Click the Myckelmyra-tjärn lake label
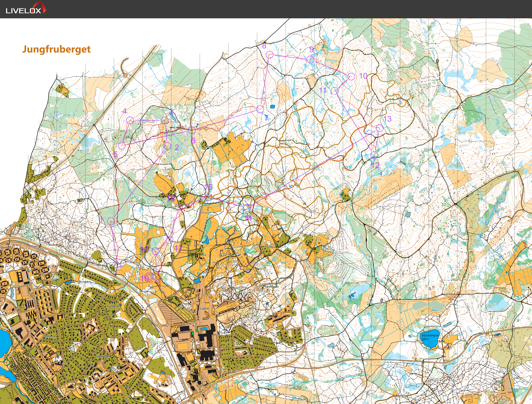Image resolution: width=532 pixels, height=404 pixels. tap(430, 337)
